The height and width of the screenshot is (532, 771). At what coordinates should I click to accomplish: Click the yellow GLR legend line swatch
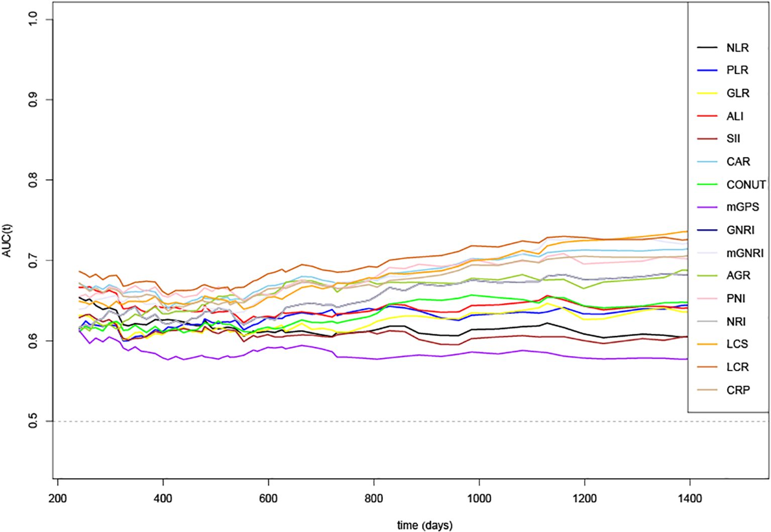[x=706, y=94]
